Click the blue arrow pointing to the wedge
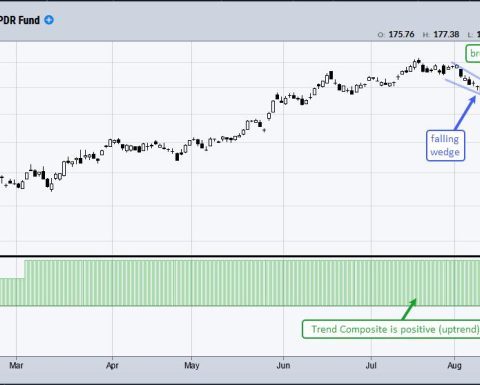This screenshot has height=385, width=480. 466,113
